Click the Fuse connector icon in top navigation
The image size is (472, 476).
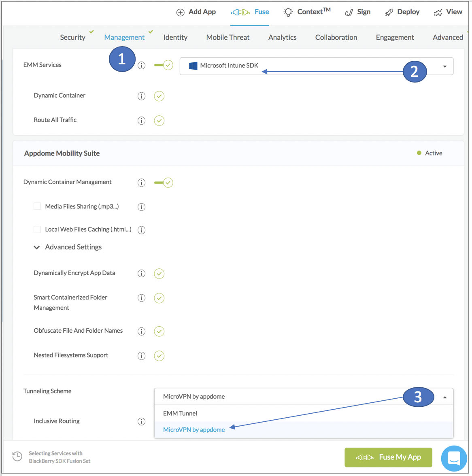[240, 12]
